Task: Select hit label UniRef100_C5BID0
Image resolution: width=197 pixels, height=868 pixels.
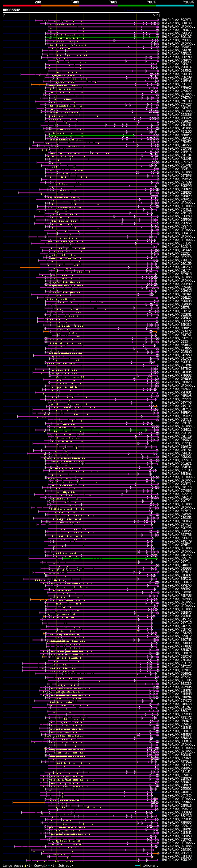Action: [x=177, y=101]
